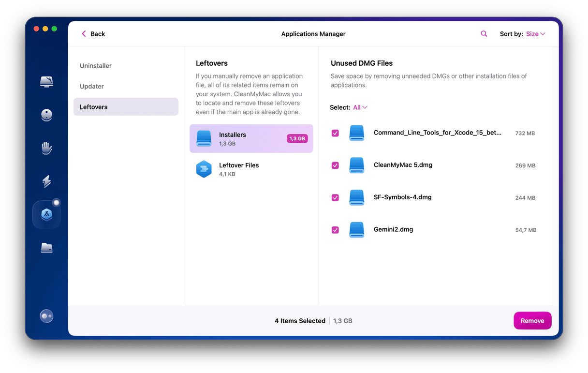Open the assistant icon at sidebar bottom
Image resolution: width=588 pixels, height=373 pixels.
point(46,316)
